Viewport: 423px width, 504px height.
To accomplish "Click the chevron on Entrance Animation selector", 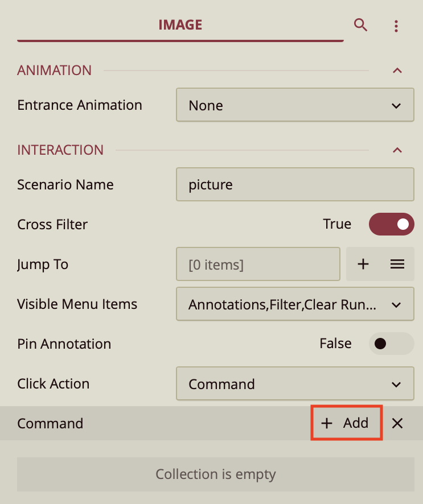I will (397, 105).
